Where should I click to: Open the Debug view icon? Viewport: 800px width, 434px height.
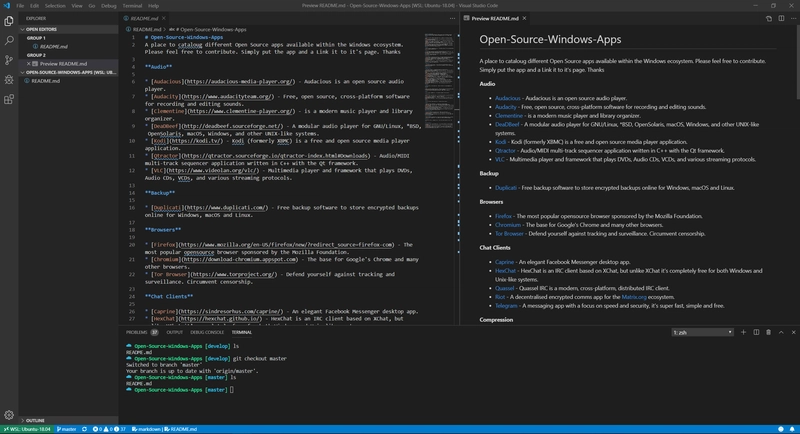tap(9, 80)
